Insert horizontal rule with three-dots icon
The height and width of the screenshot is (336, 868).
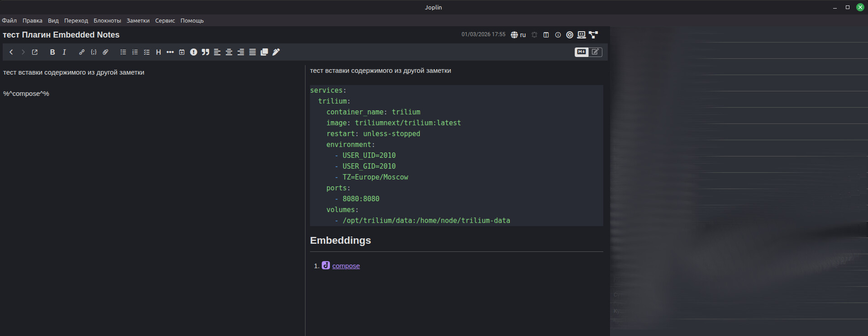170,52
